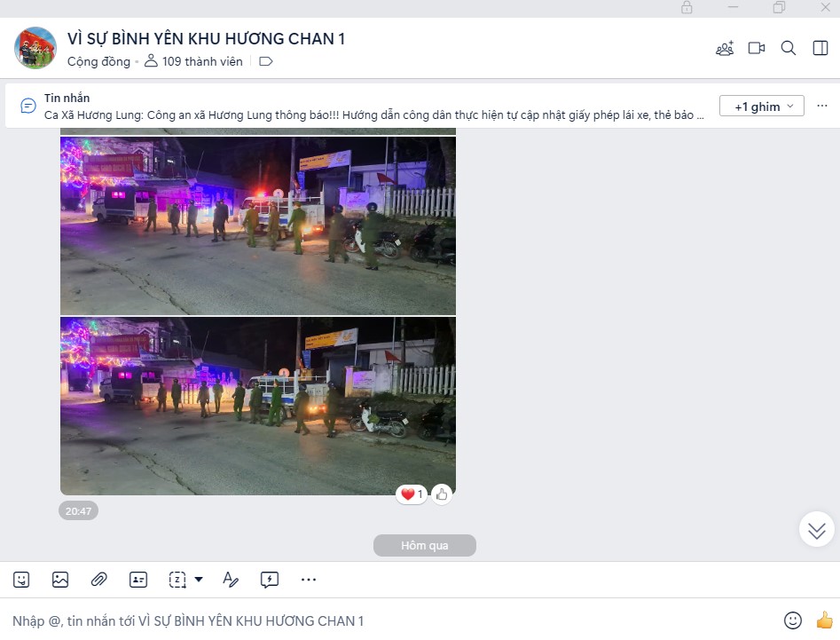Add members to the community group
840x640 pixels.
[725, 48]
